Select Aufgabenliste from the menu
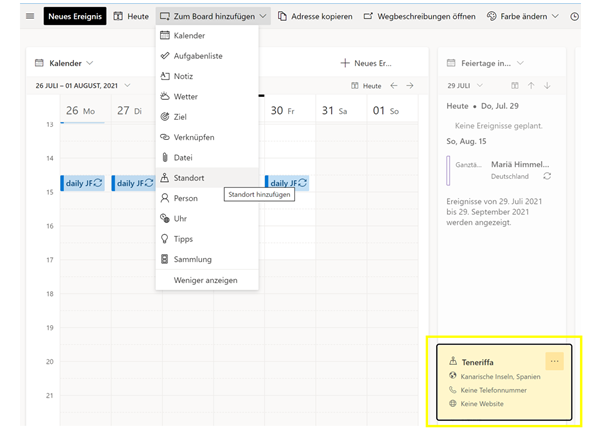 (198, 56)
